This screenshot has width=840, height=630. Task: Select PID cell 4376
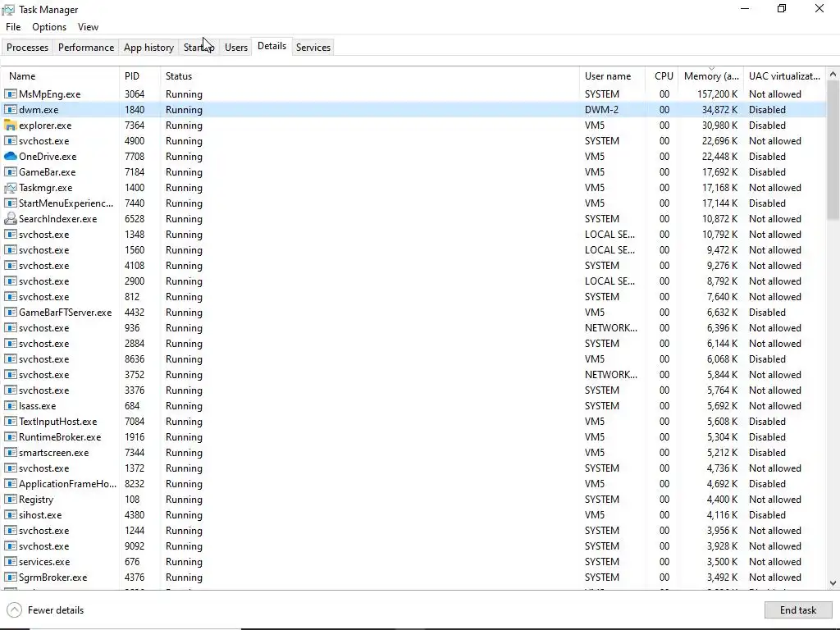pos(135,577)
